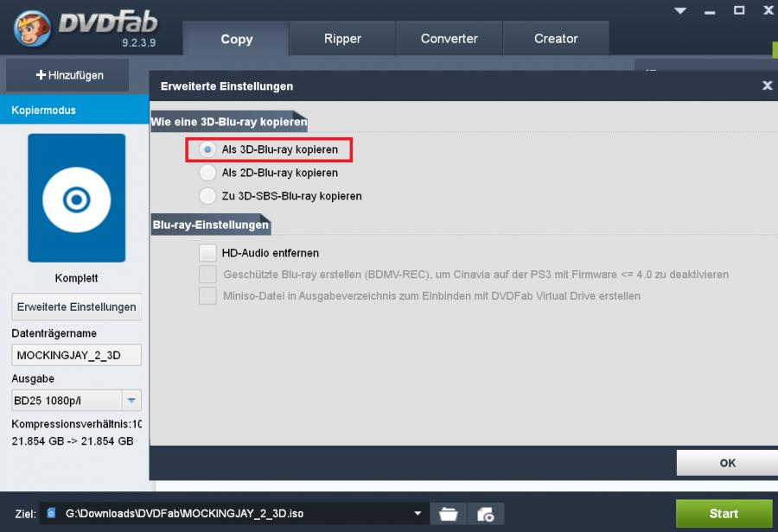Open the title bar dropdown menu arrow
The width and height of the screenshot is (778, 532).
(680, 10)
